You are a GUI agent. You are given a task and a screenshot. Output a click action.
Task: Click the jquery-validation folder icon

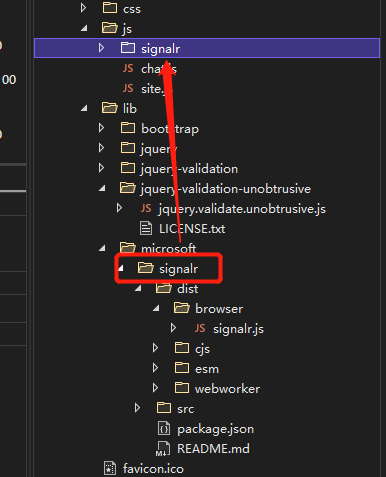pos(128,168)
